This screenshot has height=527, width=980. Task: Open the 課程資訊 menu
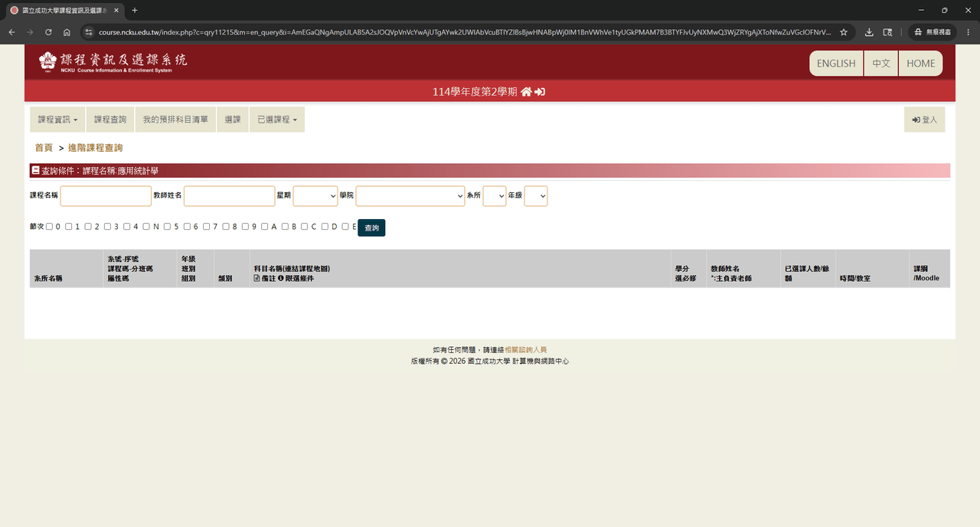(x=58, y=119)
